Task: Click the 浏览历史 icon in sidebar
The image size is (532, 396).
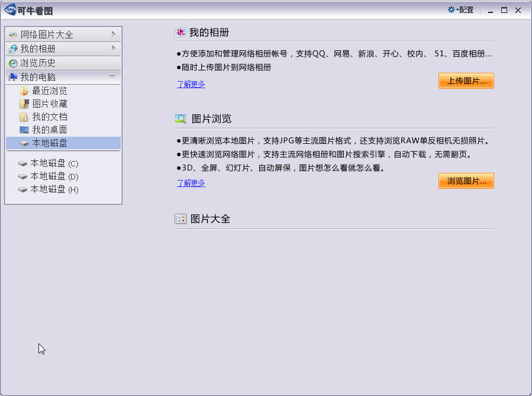Action: tap(13, 63)
